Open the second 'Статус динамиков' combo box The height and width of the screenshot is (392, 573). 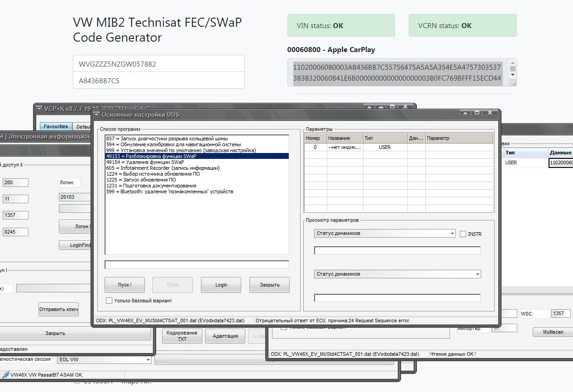tap(477, 274)
